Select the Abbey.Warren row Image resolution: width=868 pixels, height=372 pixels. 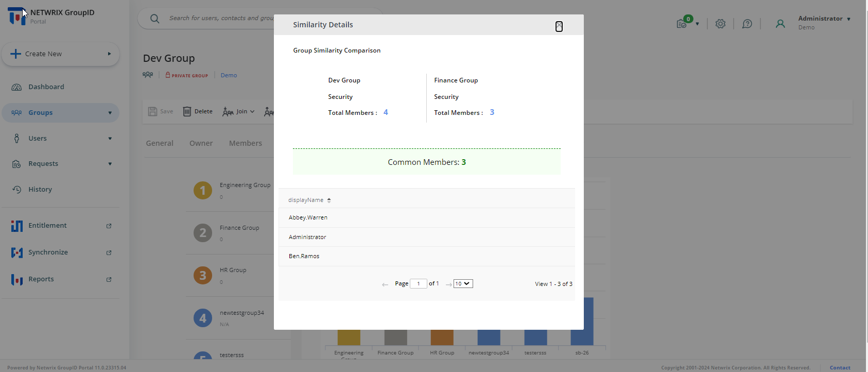pos(427,218)
